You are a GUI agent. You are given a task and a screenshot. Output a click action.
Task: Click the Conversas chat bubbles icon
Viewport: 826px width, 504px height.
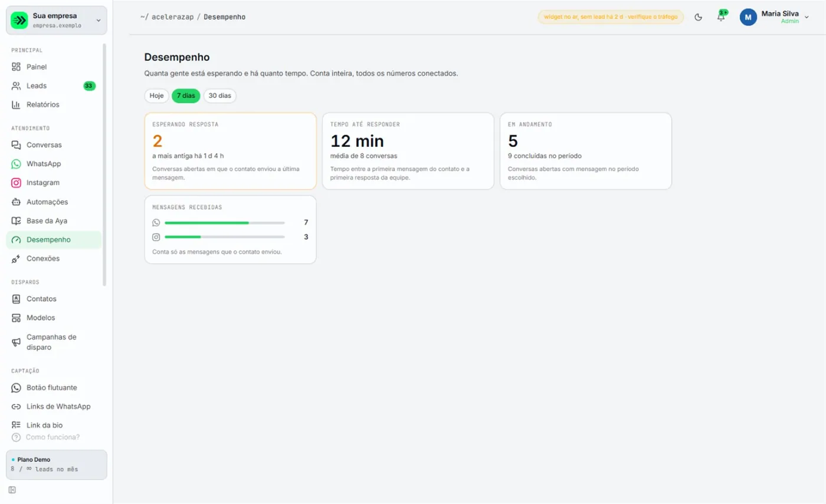click(x=17, y=144)
